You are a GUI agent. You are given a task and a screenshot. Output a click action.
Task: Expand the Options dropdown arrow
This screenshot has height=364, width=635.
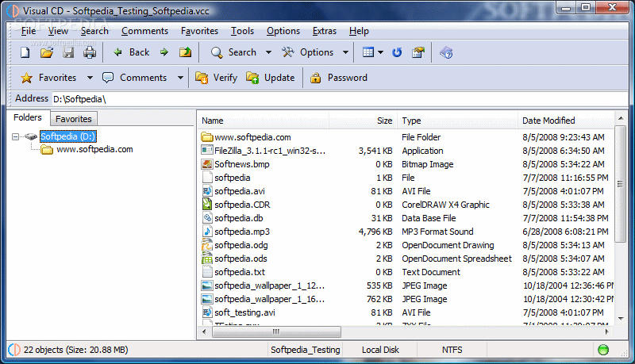coord(345,52)
